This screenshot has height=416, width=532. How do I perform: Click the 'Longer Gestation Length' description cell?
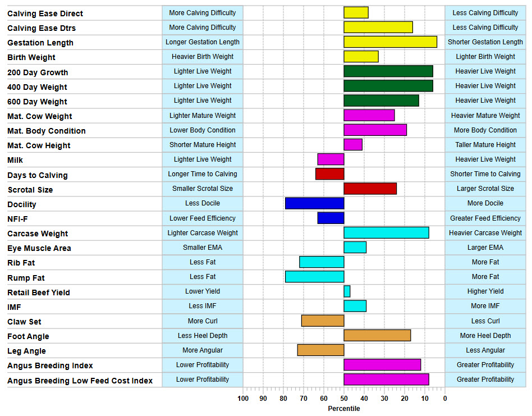click(x=203, y=42)
